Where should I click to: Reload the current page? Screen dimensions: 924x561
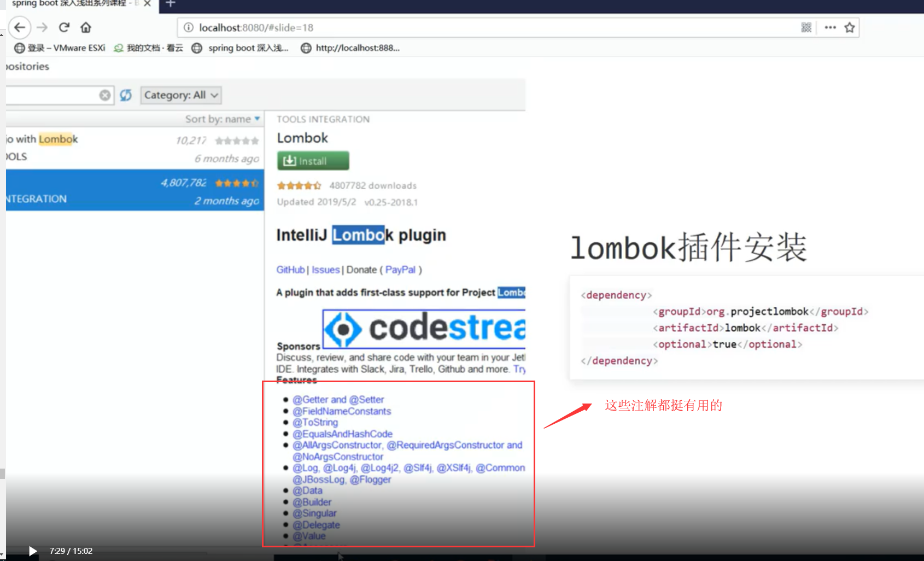tap(64, 27)
